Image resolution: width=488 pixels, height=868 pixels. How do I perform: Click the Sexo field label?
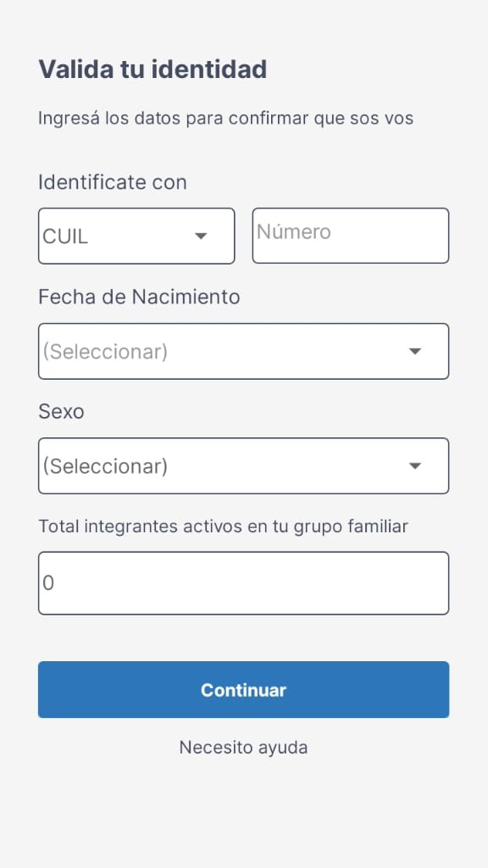click(x=60, y=412)
